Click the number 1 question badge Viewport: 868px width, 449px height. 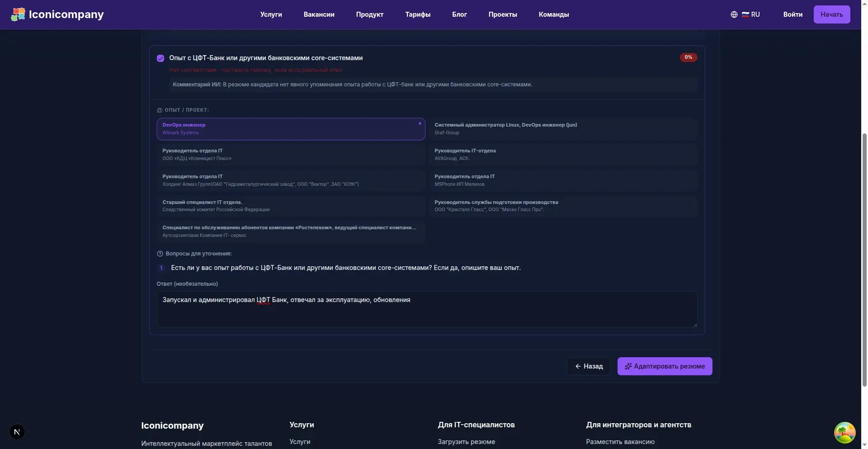(x=161, y=268)
